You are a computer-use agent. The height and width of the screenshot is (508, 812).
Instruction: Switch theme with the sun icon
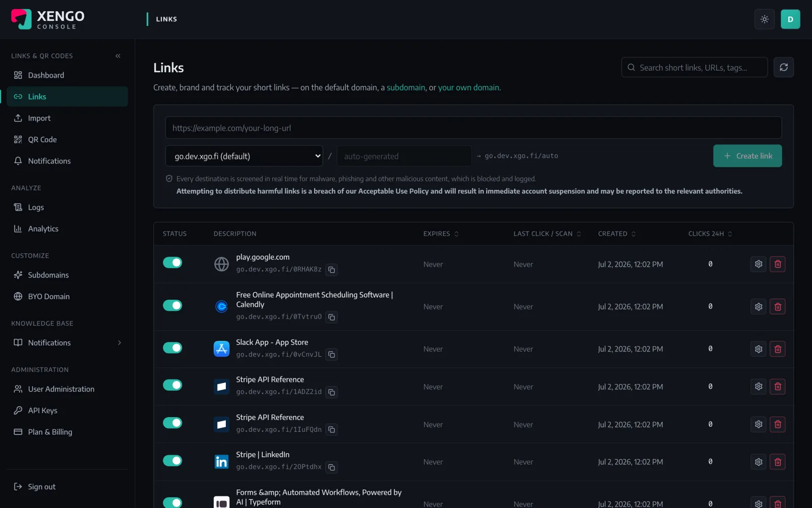pyautogui.click(x=764, y=19)
